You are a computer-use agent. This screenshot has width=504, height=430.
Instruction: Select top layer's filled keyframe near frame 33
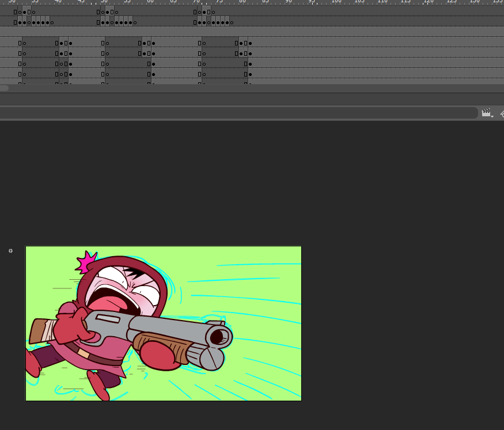[24, 12]
